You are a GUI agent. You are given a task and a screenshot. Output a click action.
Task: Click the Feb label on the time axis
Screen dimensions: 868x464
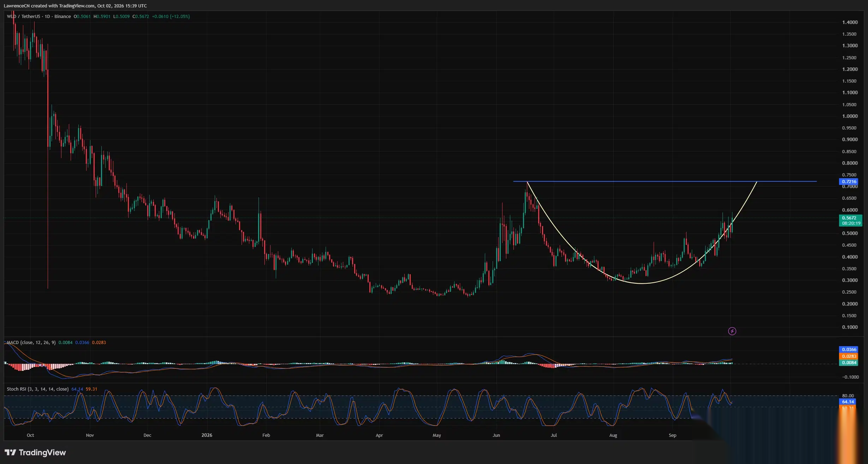266,435
